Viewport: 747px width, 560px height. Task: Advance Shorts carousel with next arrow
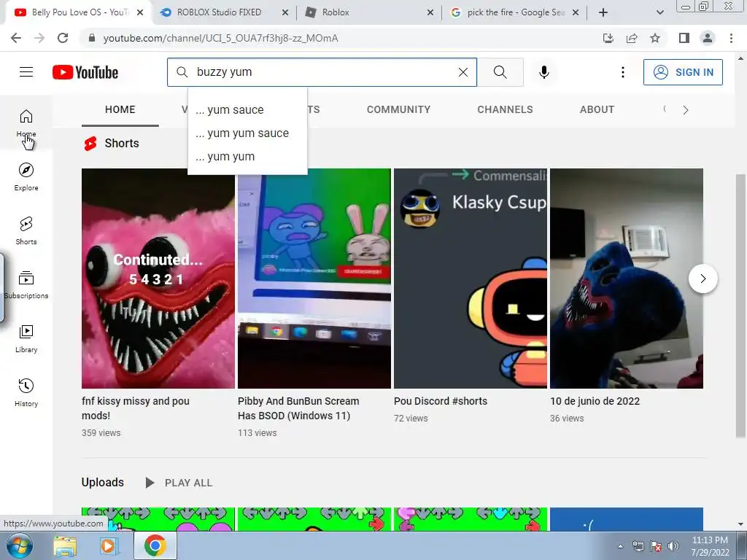tap(703, 279)
